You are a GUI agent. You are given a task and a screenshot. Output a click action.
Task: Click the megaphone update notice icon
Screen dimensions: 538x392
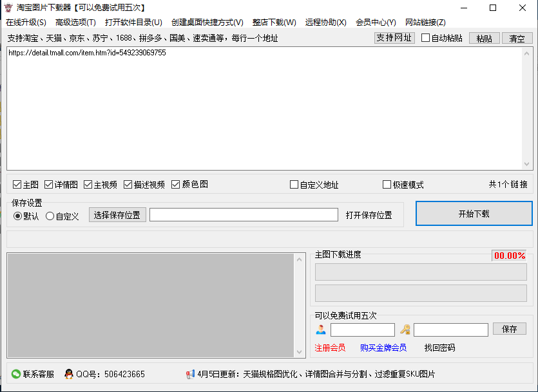point(191,374)
